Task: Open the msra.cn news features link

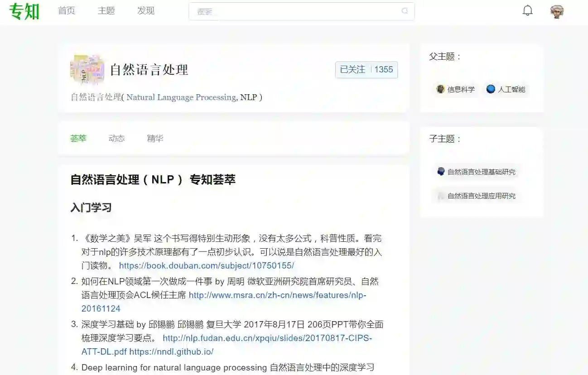Action: tap(224, 302)
